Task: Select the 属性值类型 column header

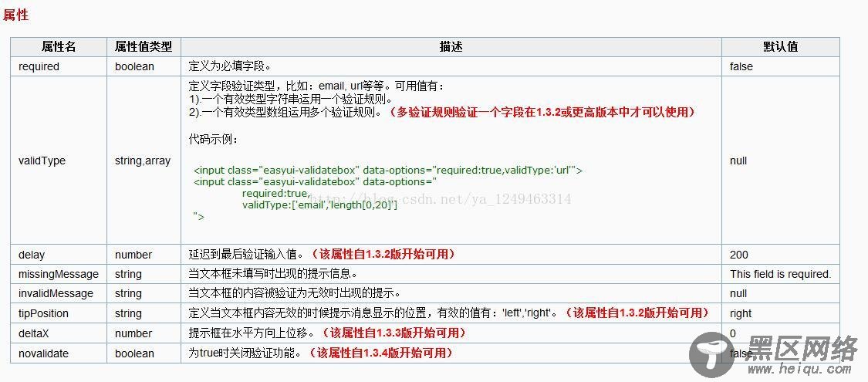Action: 144,47
